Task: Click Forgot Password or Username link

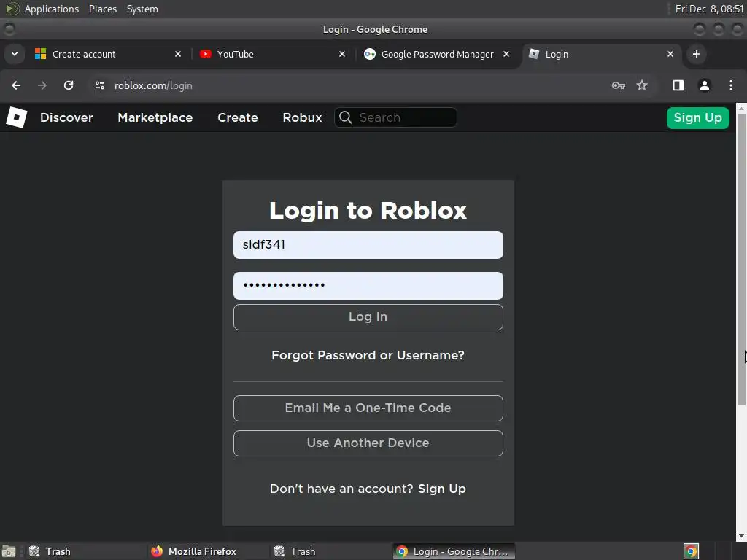Action: 368,355
